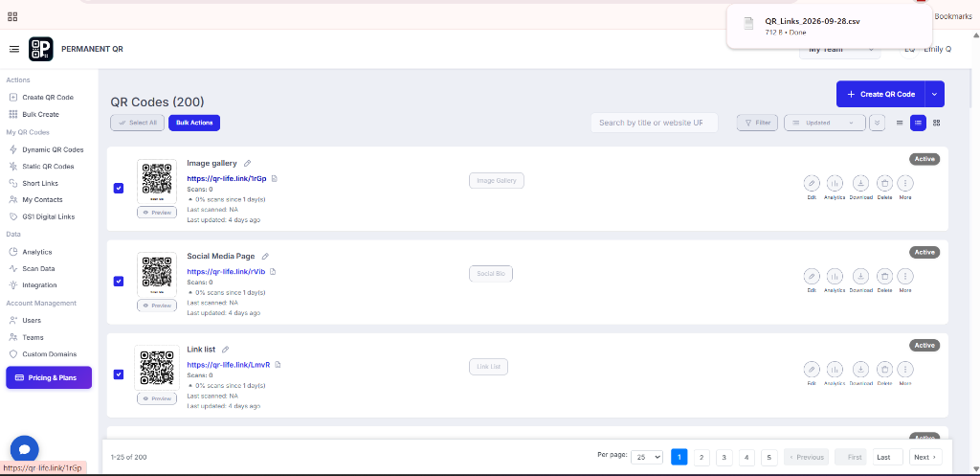This screenshot has height=476, width=980.
Task: Switch to detailed list view icon
Action: (918, 123)
